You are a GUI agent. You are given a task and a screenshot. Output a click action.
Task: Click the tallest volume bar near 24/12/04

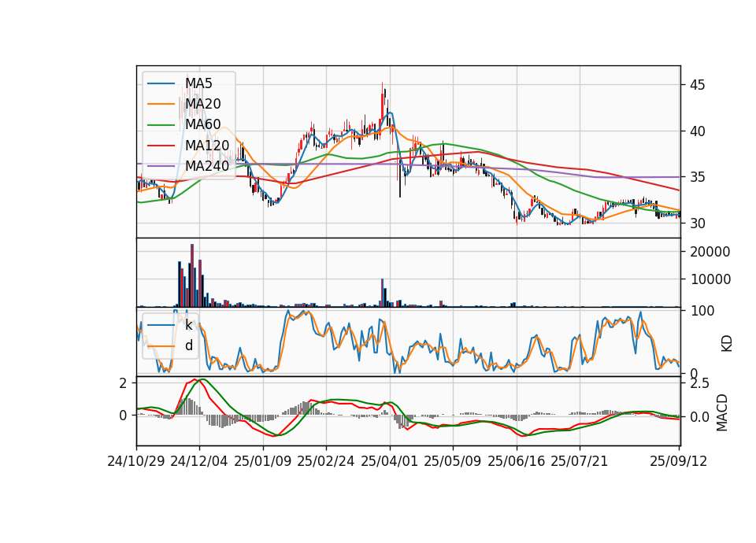192,275
